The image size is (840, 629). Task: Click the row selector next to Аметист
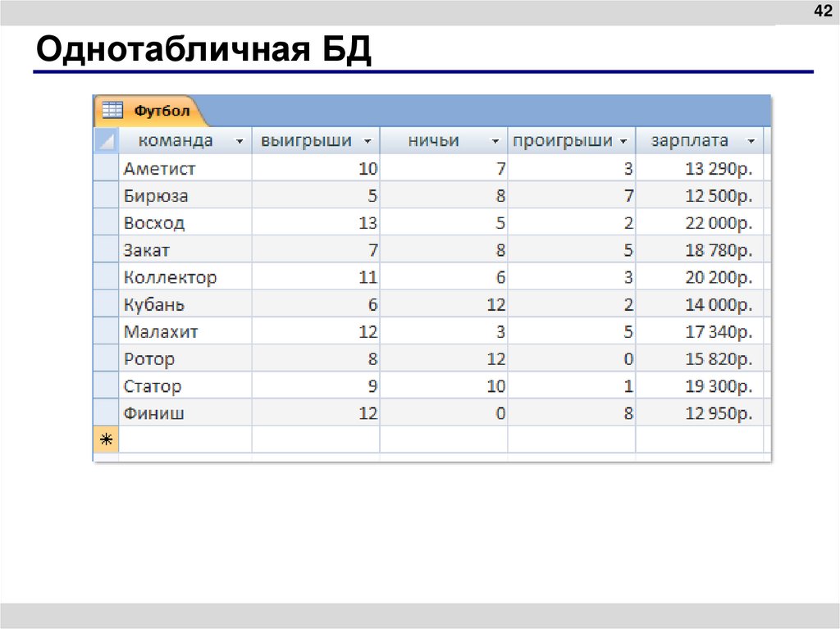[107, 168]
